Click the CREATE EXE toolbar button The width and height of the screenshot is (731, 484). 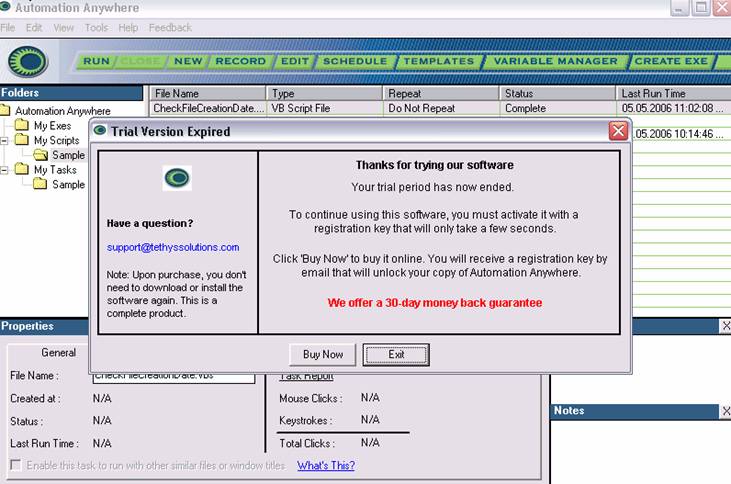click(x=671, y=61)
